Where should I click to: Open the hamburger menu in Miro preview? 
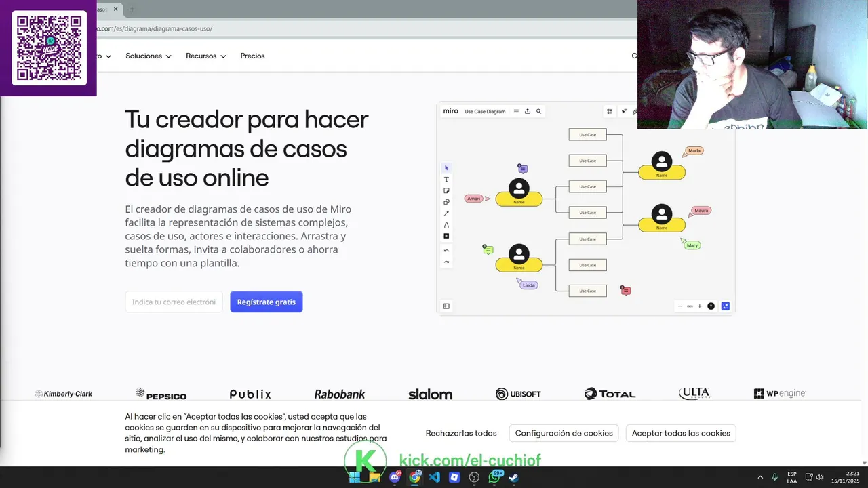(516, 111)
